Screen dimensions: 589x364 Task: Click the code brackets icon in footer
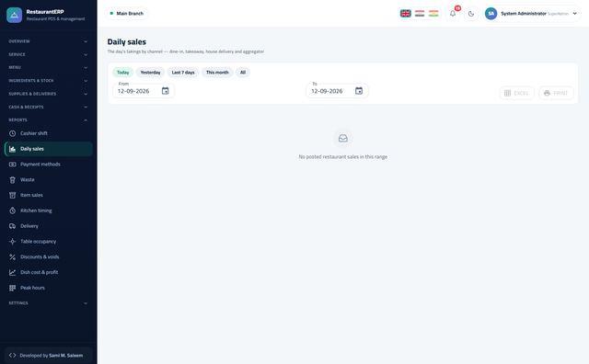12,356
